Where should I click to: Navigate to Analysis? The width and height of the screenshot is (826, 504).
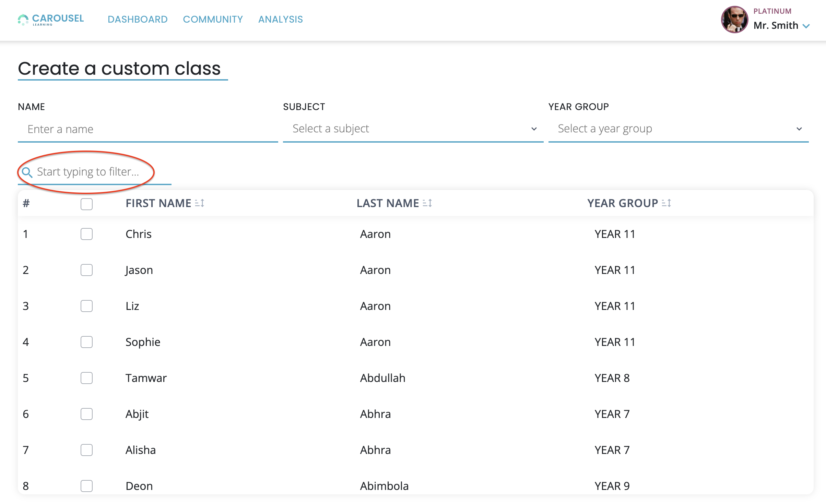281,20
